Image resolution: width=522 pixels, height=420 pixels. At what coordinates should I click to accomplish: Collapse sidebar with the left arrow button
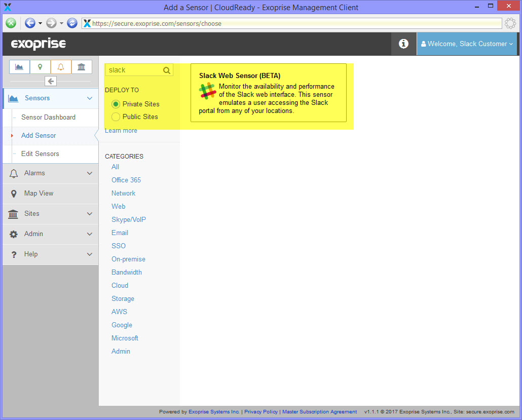[x=51, y=81]
